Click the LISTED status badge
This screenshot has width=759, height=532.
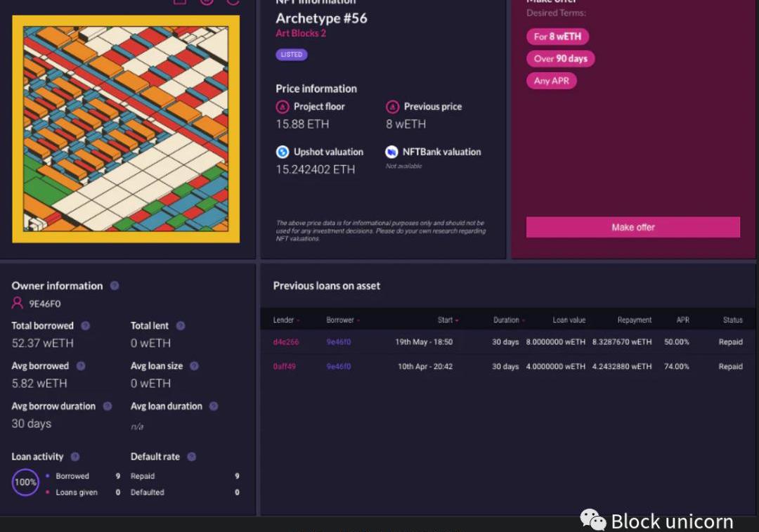(x=292, y=54)
